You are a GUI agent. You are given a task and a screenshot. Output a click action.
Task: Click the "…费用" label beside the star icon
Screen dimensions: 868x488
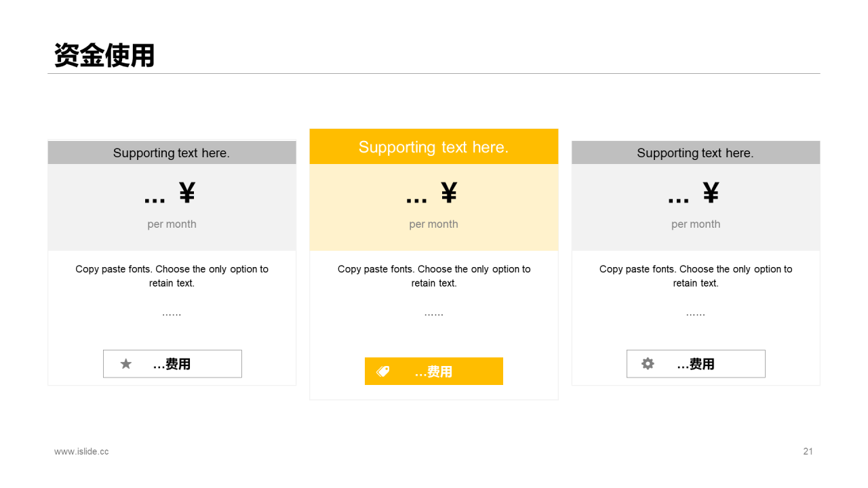coord(172,365)
